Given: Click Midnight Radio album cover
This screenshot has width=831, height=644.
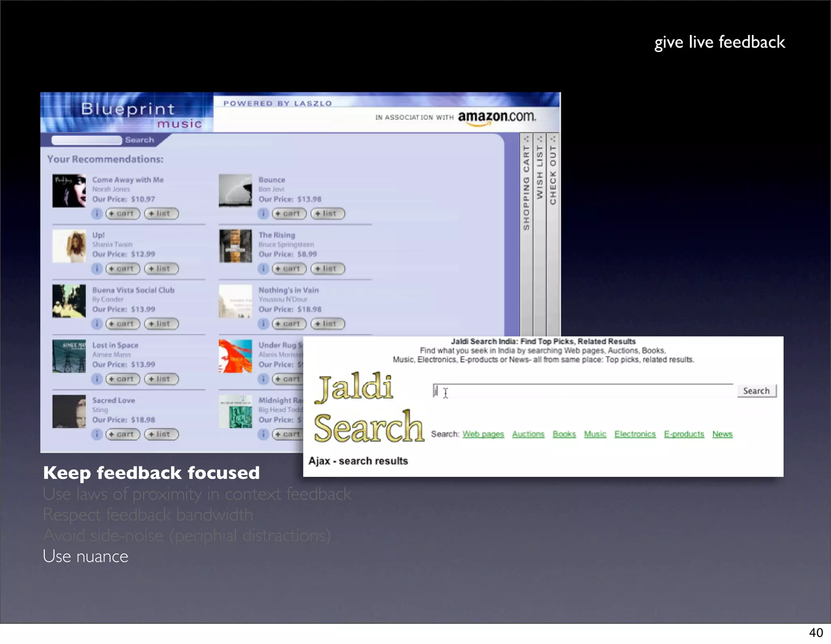Looking at the screenshot, I should point(235,411).
